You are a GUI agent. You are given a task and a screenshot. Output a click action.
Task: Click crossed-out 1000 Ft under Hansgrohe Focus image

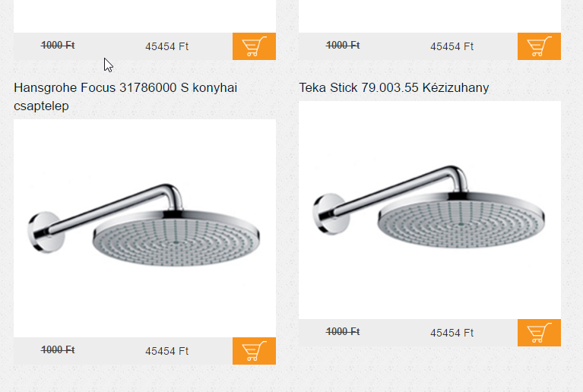[58, 349]
